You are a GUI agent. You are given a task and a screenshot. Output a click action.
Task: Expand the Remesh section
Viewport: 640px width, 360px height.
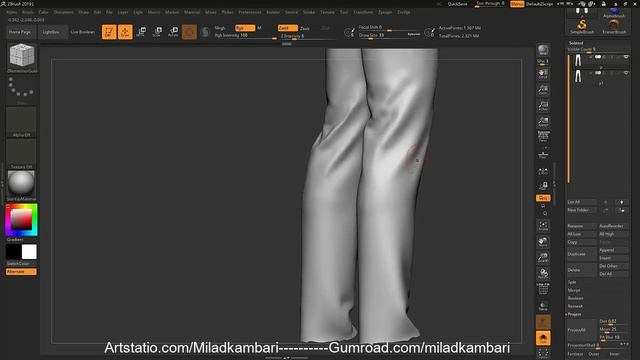(x=575, y=306)
